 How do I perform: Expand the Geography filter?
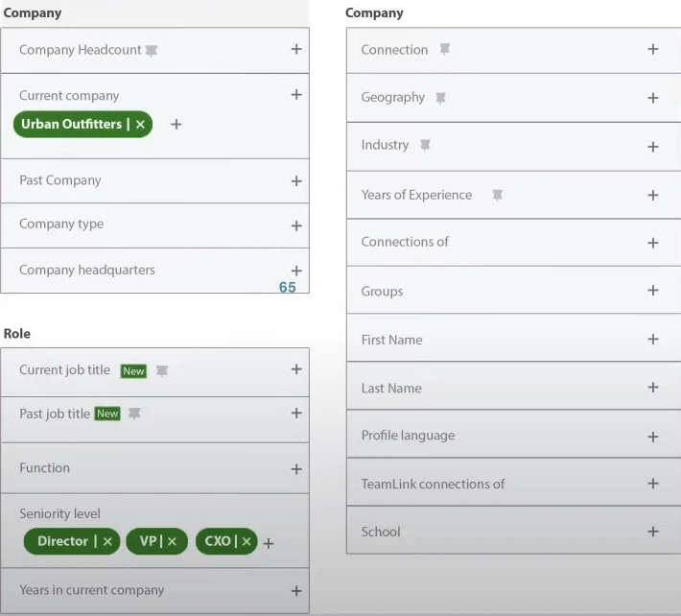pos(653,98)
